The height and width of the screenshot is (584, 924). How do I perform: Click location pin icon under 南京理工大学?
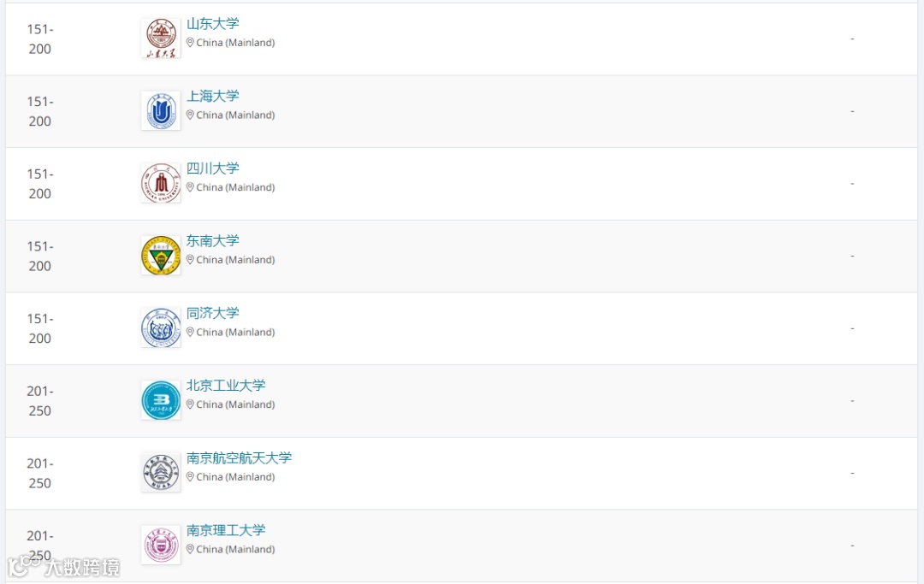point(190,549)
